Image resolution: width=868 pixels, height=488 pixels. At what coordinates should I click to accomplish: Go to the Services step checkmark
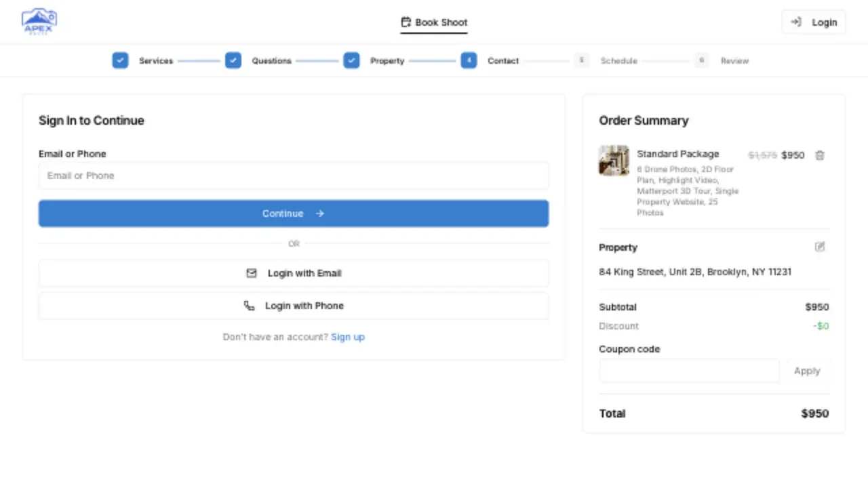120,60
